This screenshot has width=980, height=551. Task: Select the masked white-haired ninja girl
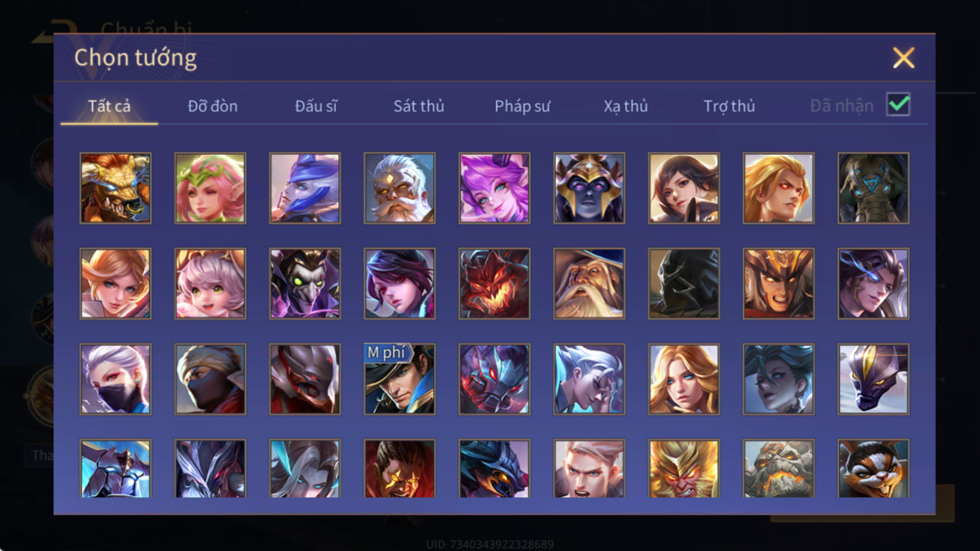coord(115,379)
